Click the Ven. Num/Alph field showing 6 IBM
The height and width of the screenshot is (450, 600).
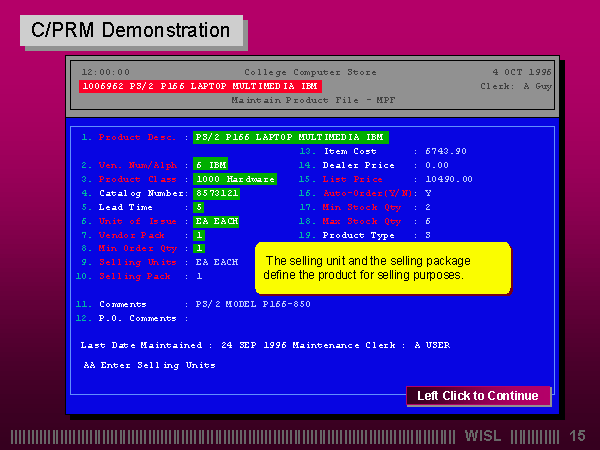[x=211, y=164]
